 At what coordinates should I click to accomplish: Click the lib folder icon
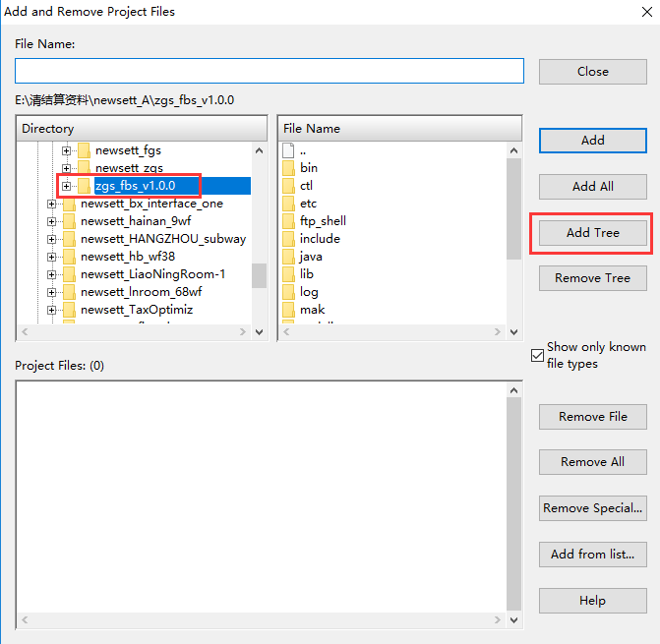pos(288,274)
